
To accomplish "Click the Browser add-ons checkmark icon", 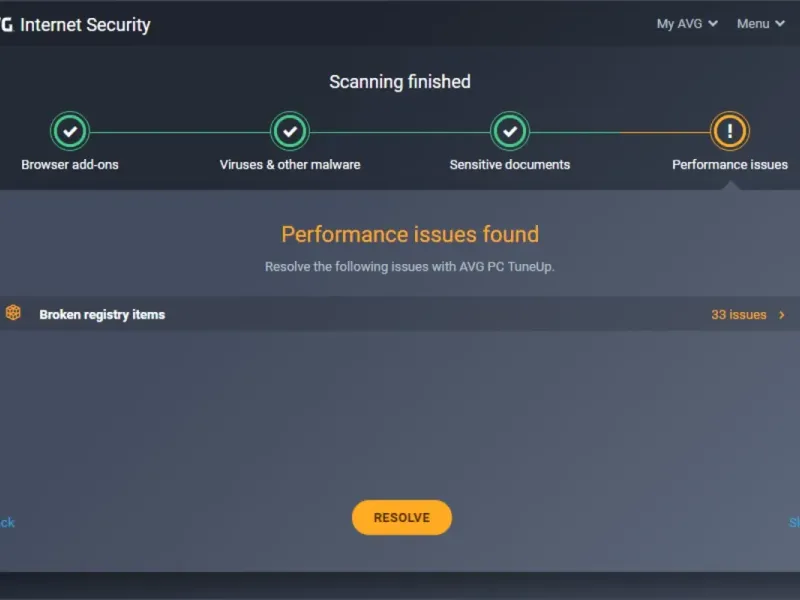I will (70, 131).
